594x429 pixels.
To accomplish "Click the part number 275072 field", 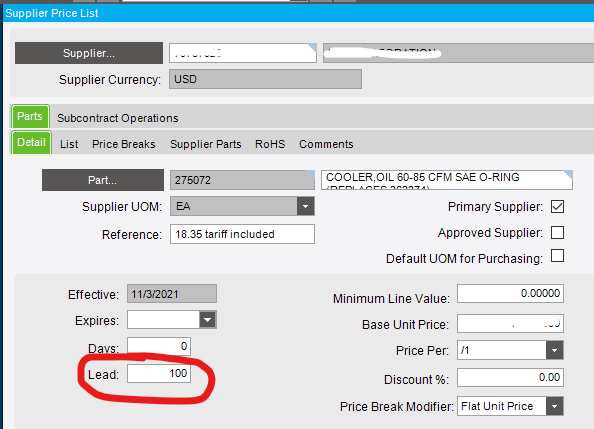I will [x=242, y=180].
